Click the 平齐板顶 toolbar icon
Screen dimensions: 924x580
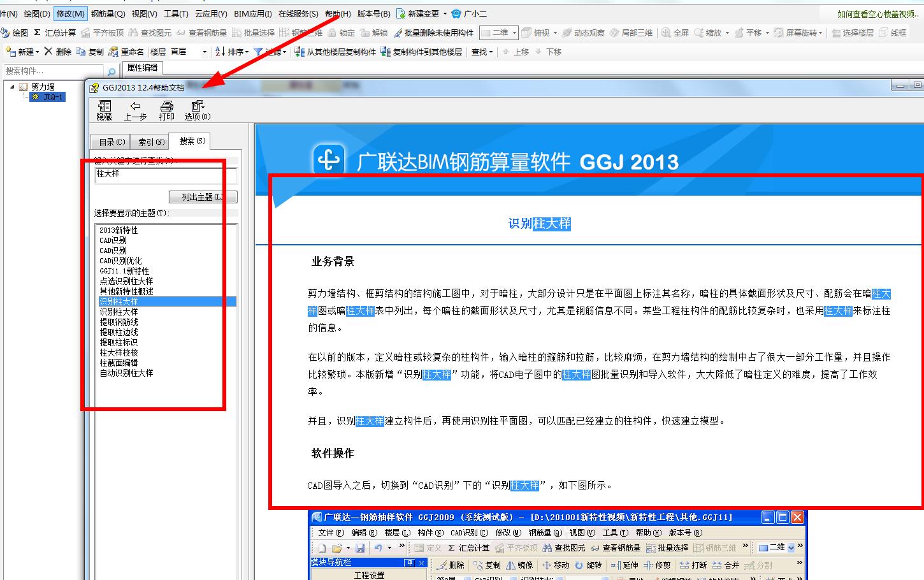tap(102, 33)
